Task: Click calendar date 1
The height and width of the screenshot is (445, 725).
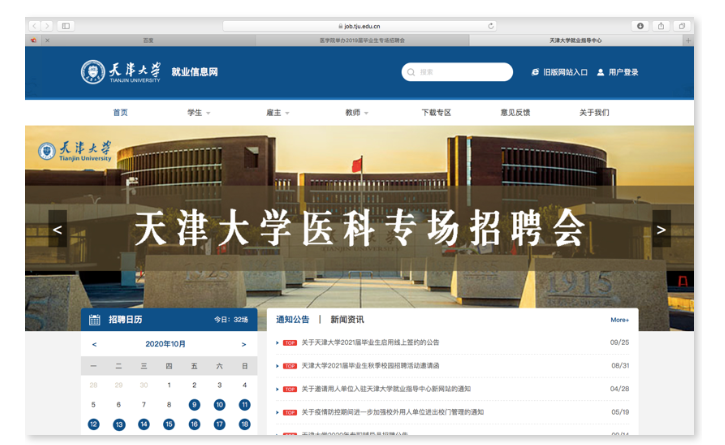Action: pyautogui.click(x=169, y=385)
